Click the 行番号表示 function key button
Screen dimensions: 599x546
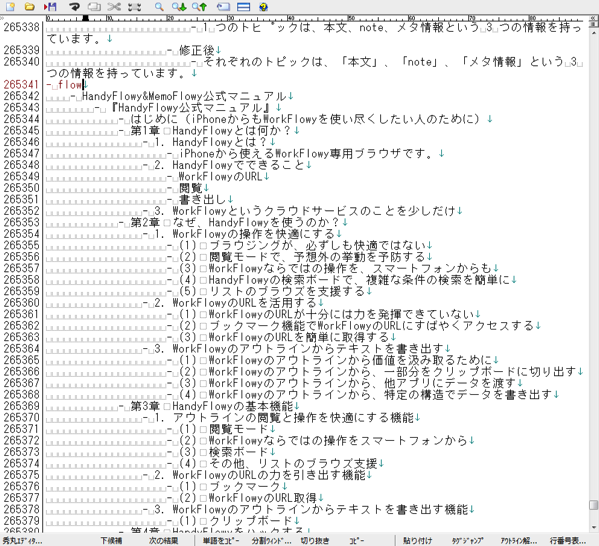tap(568, 541)
